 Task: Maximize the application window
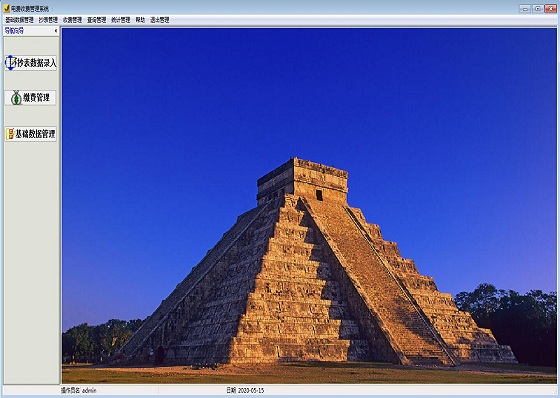tap(538, 9)
